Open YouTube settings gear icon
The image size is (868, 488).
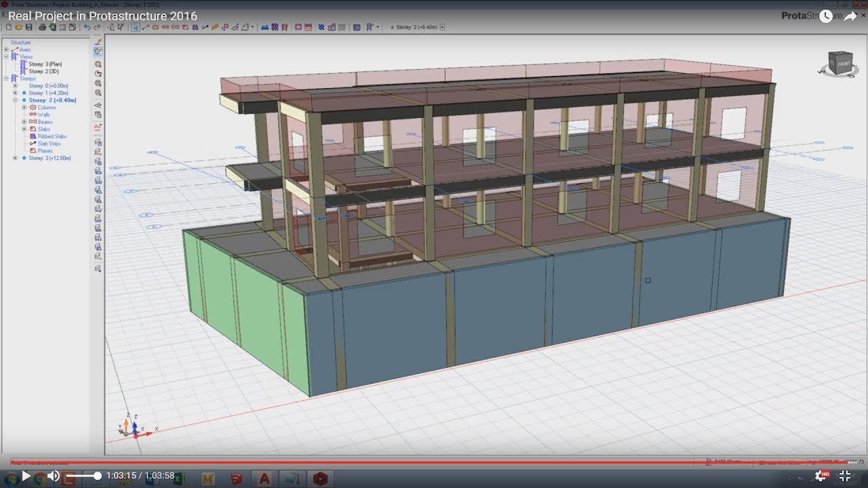(822, 476)
